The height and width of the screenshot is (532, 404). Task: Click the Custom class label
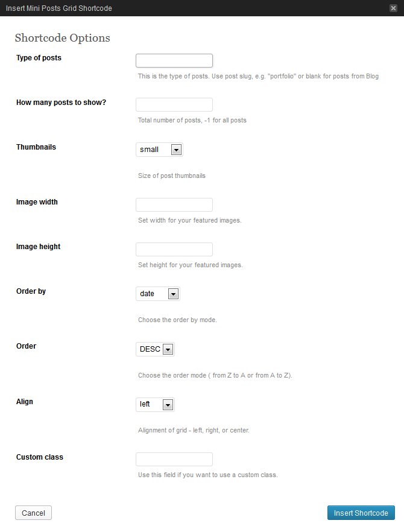[40, 457]
